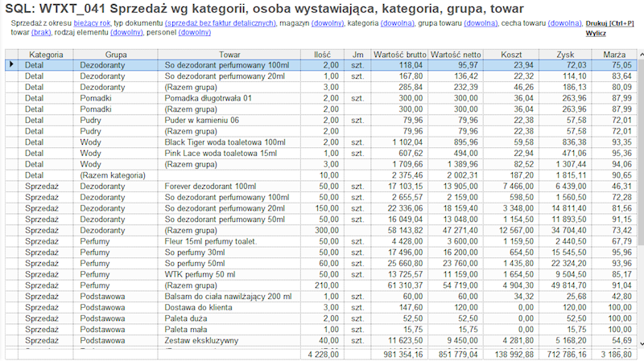This screenshot has width=644, height=361.
Task: Open the 'bieżący rok' period link
Action: pyautogui.click(x=92, y=23)
